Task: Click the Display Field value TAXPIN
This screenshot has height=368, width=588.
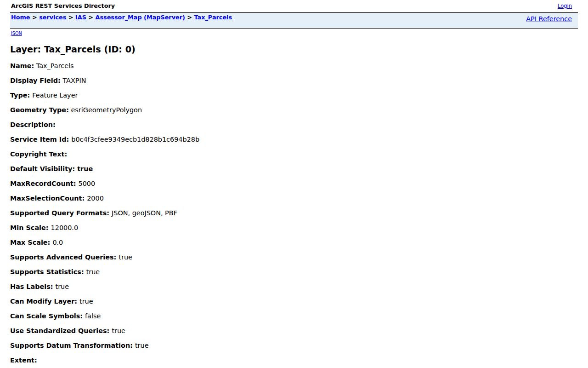Action: click(x=74, y=80)
